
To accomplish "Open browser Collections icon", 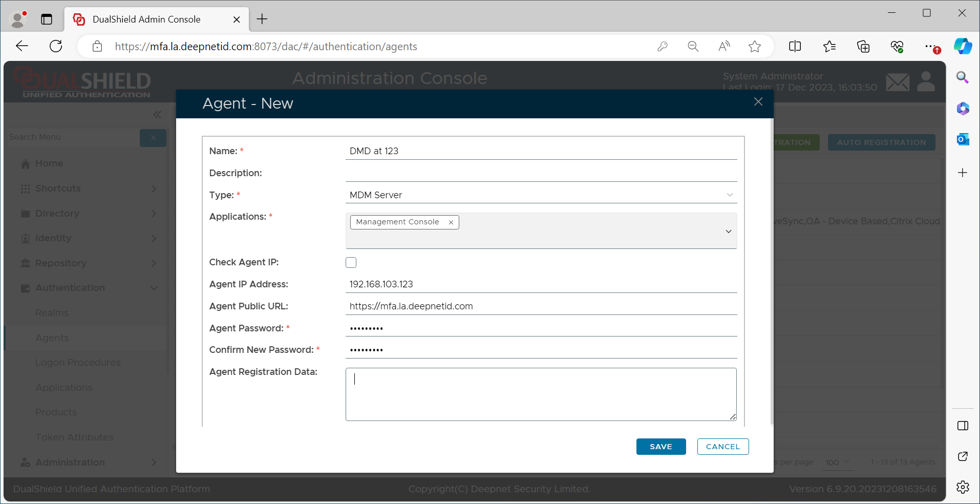I will [x=863, y=47].
